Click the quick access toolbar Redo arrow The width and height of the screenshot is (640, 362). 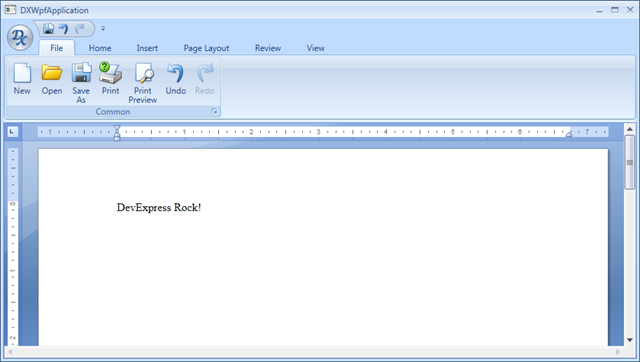[80, 29]
